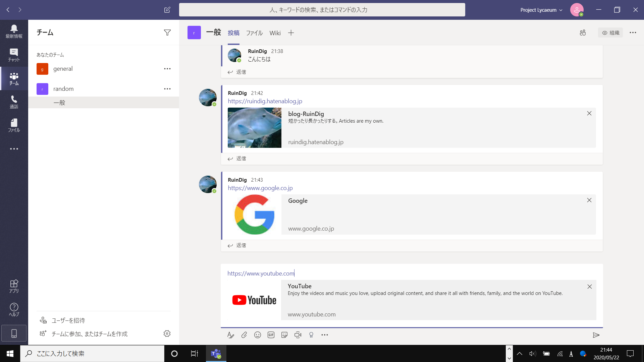
Task: Click the search command box at top
Action: point(322,10)
